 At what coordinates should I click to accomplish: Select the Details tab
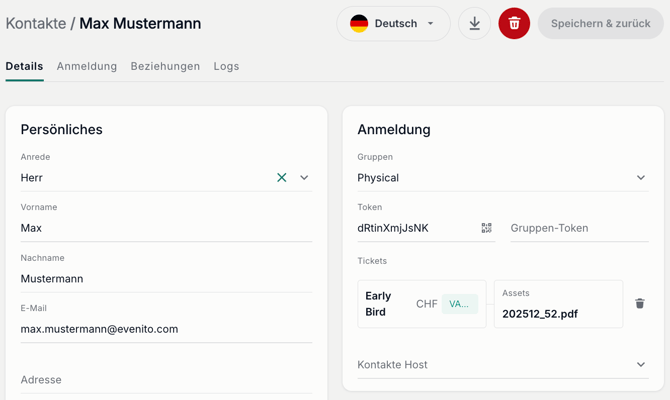click(24, 66)
